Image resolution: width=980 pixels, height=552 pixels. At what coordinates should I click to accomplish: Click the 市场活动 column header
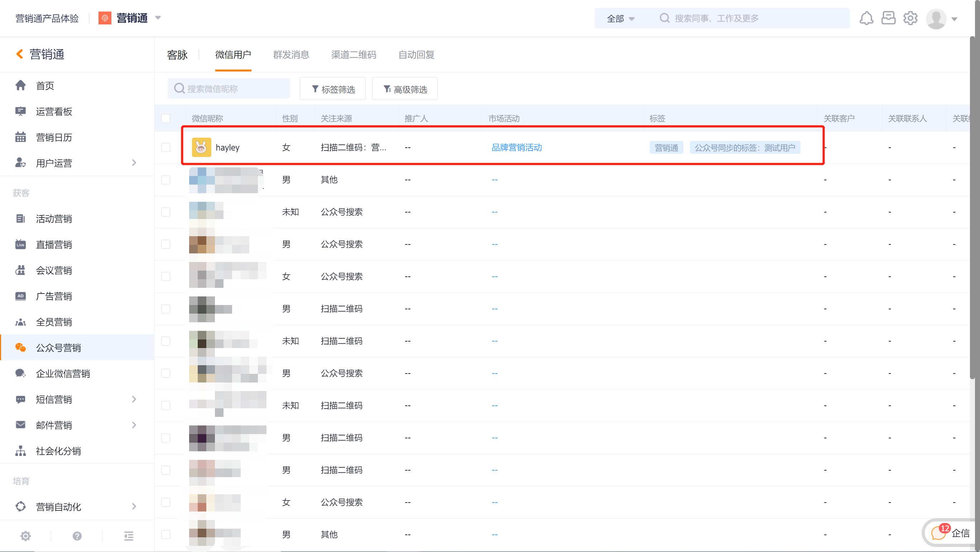(504, 118)
